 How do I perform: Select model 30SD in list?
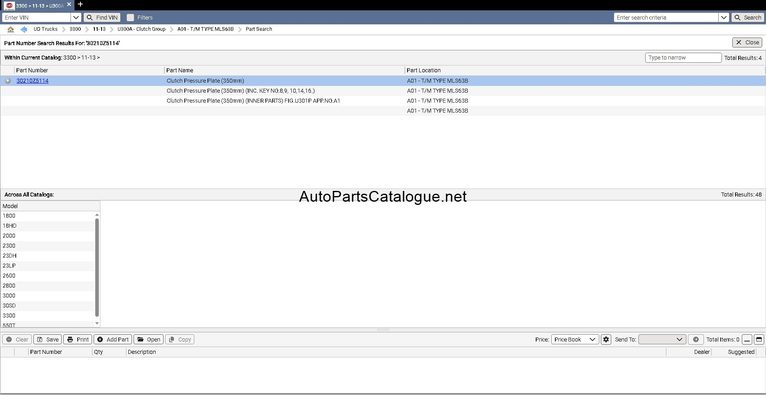click(47, 306)
